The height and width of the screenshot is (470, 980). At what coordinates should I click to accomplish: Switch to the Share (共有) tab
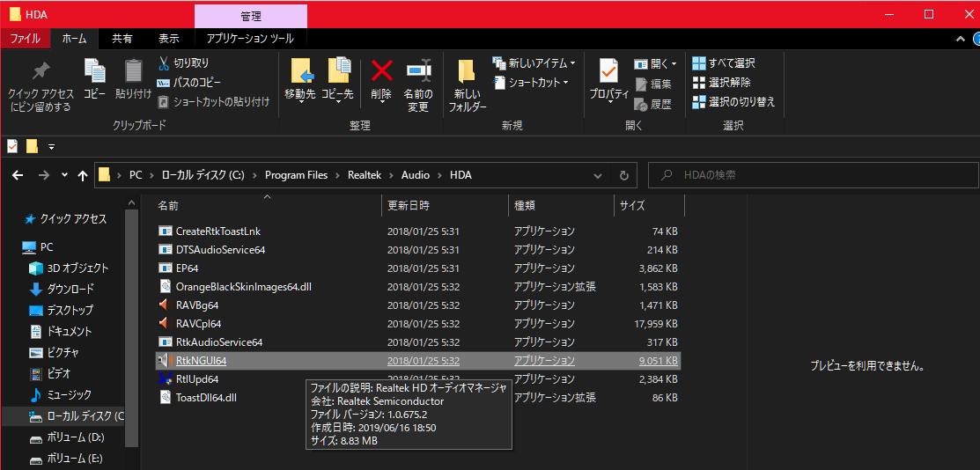tap(122, 39)
